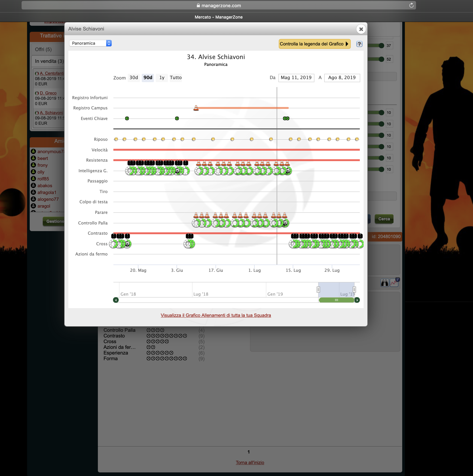
Task: Open the training graph icon
Action: point(394,282)
